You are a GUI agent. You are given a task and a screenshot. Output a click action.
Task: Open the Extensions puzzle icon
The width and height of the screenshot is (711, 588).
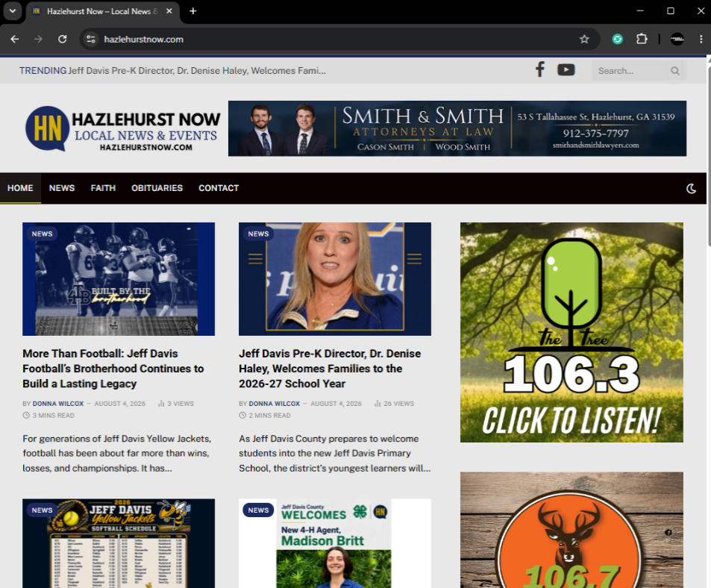coord(642,39)
